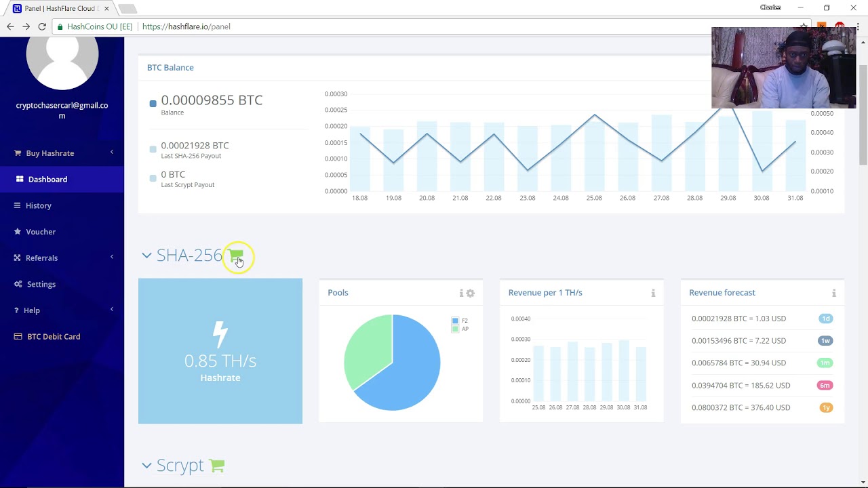This screenshot has height=488, width=868.
Task: Expand the Referrals sidebar menu
Action: [x=62, y=258]
